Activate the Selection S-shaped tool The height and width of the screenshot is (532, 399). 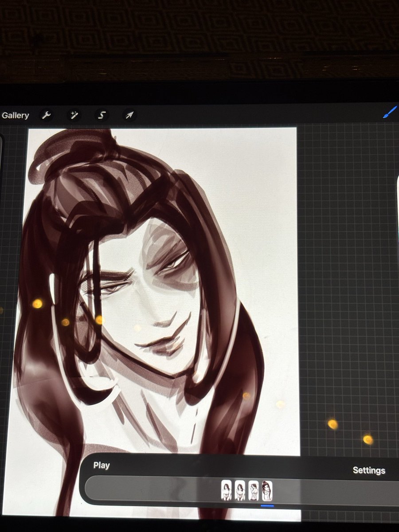click(x=102, y=116)
